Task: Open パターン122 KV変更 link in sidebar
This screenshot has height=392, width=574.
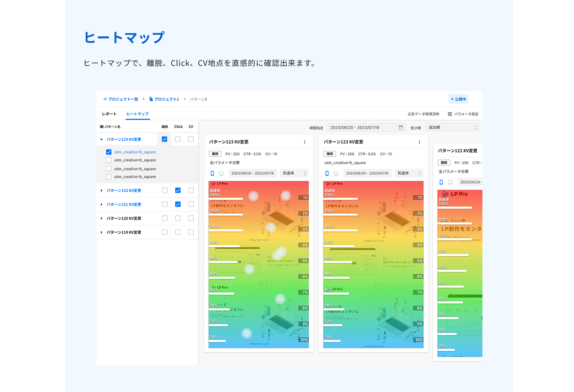Action: [x=124, y=190]
